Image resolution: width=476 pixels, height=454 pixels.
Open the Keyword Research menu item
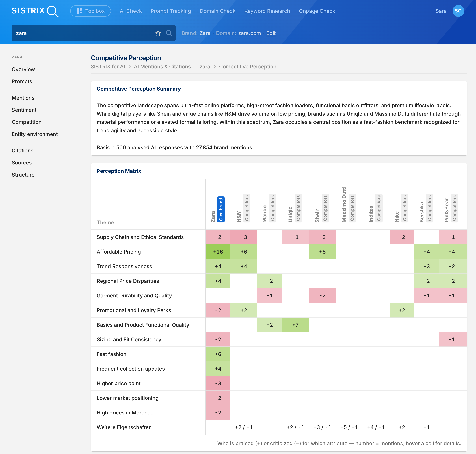267,11
